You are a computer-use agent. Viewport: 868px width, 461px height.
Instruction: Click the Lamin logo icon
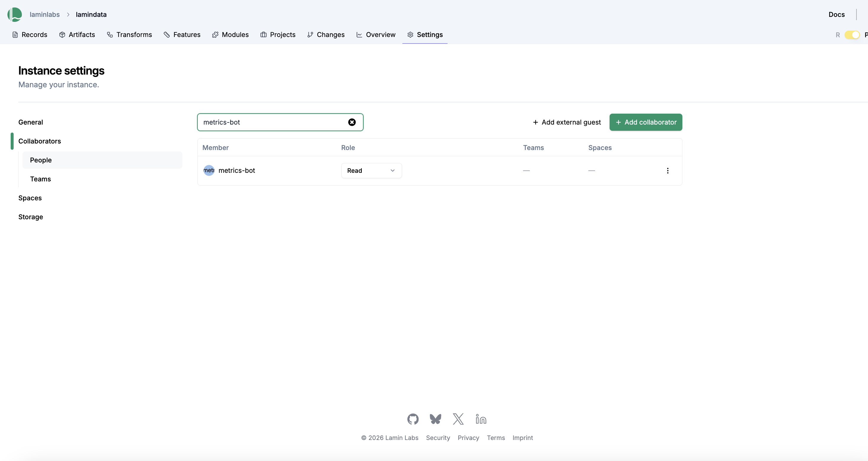pos(15,14)
